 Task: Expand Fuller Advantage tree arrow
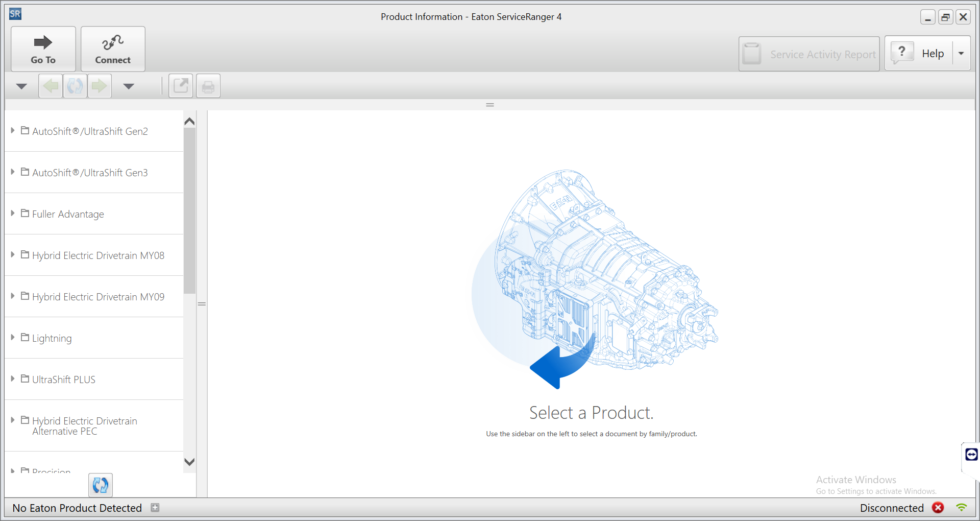pyautogui.click(x=13, y=214)
